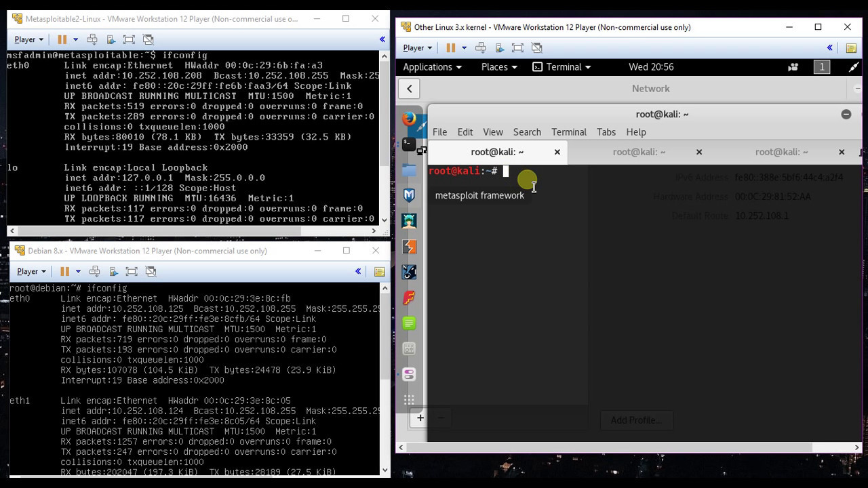868x488 pixels.
Task: Open the Applications menu in Kali
Action: (x=432, y=67)
